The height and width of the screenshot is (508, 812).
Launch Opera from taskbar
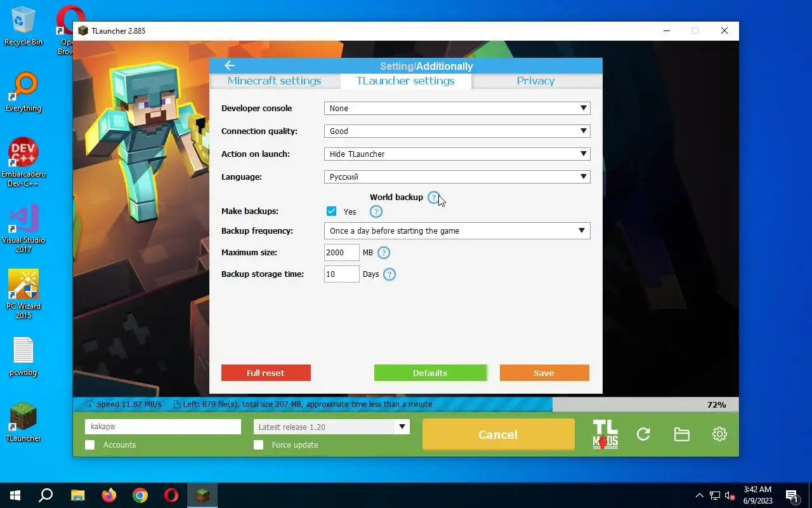(171, 495)
